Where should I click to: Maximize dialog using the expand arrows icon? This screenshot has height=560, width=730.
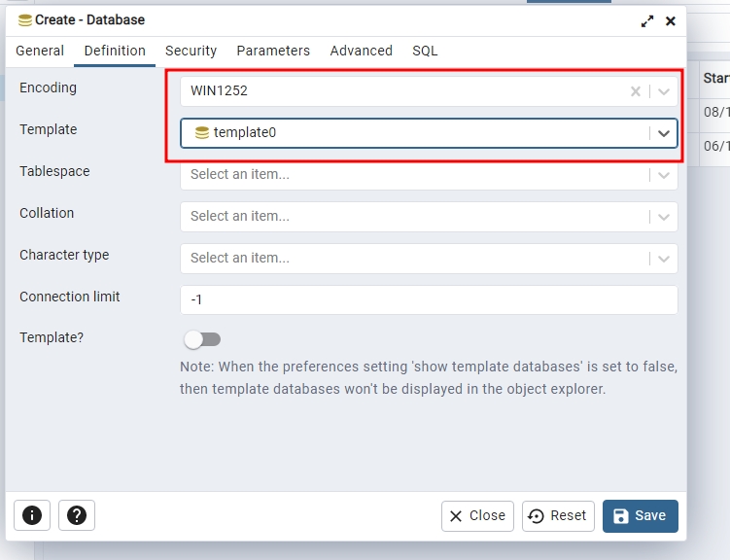point(647,20)
